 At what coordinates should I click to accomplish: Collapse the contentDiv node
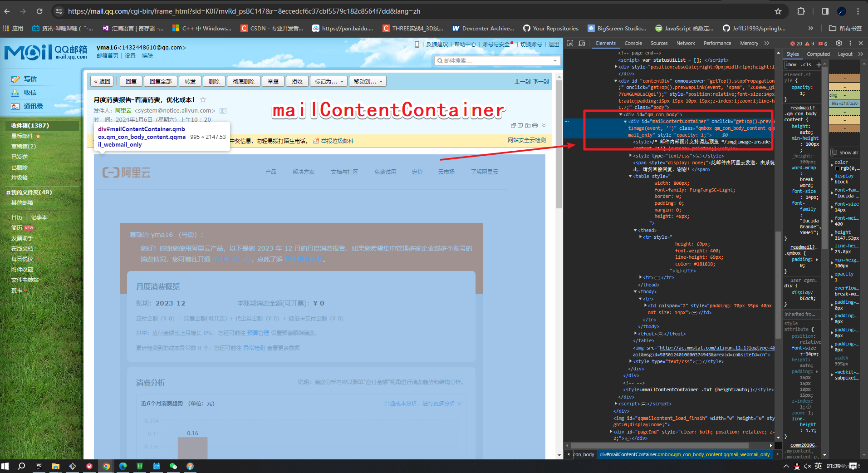pos(616,81)
